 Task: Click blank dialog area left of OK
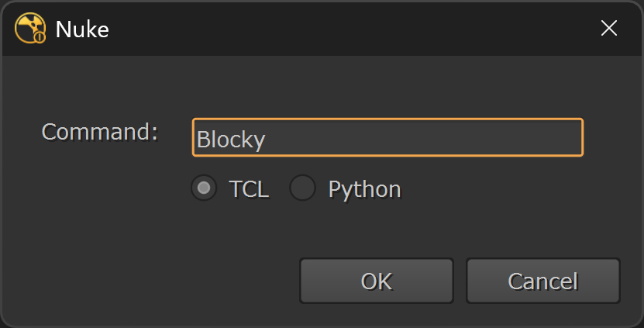coord(155,279)
